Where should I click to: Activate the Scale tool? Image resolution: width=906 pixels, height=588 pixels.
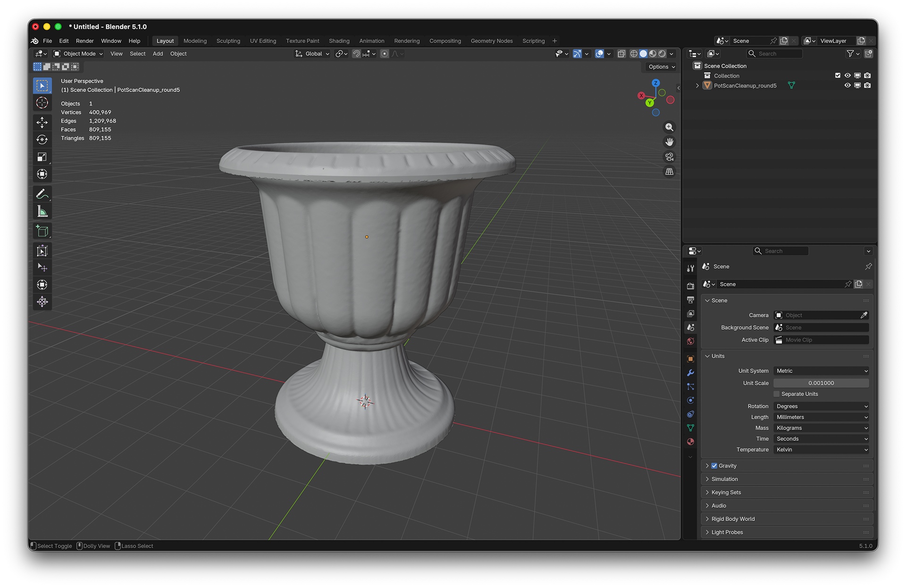42,157
